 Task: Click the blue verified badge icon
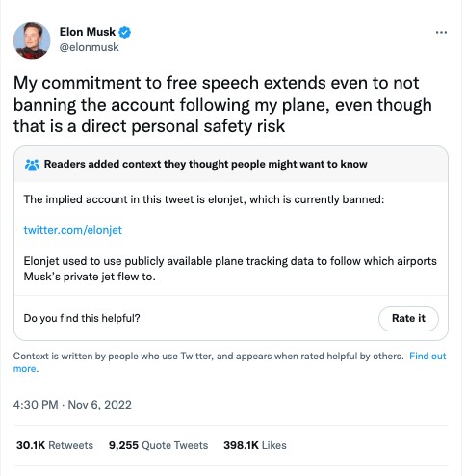point(124,32)
